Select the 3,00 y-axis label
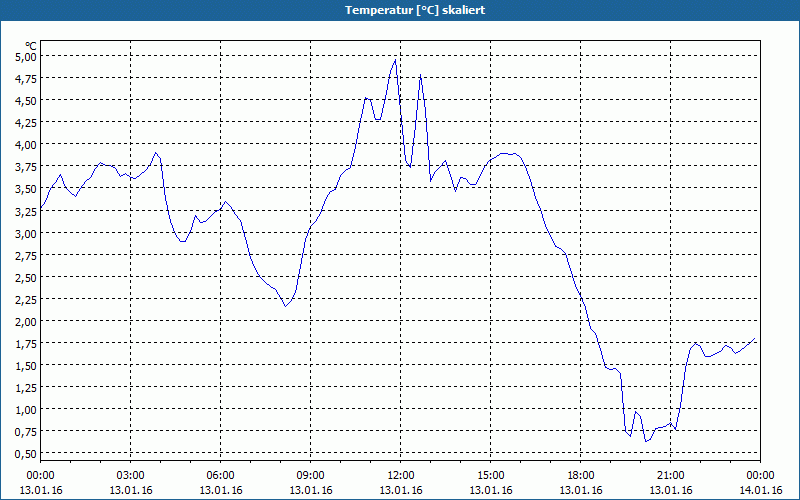 tap(26, 233)
